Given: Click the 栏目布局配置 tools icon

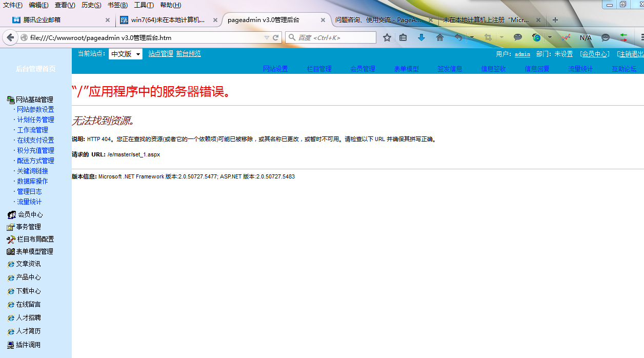Looking at the screenshot, I should coord(11,239).
